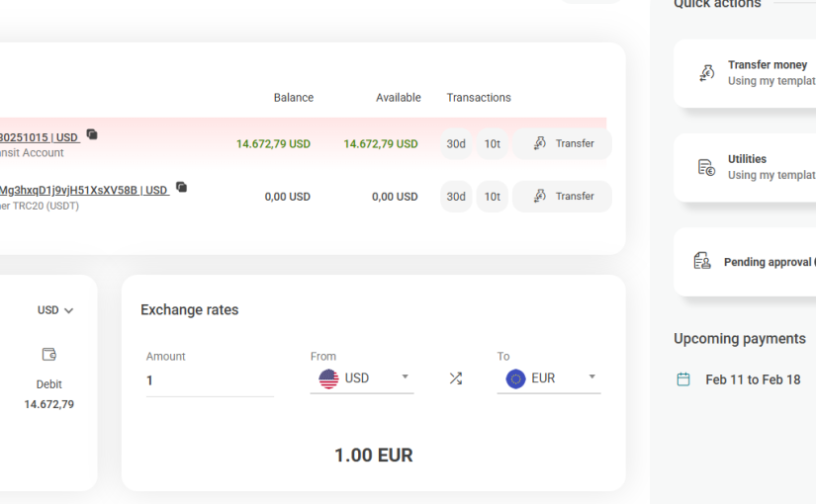This screenshot has height=504, width=816.
Task: Show 30d transactions for the USDT account
Action: coord(456,196)
